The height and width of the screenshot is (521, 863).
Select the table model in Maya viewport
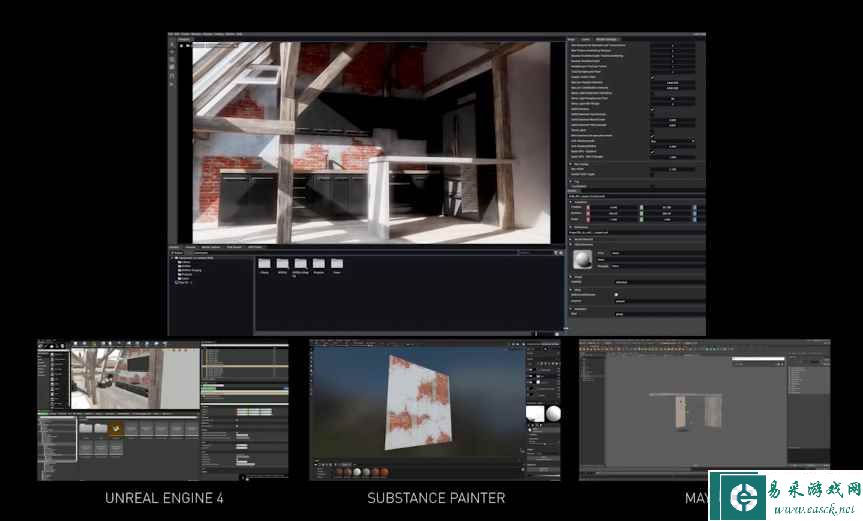point(686,410)
